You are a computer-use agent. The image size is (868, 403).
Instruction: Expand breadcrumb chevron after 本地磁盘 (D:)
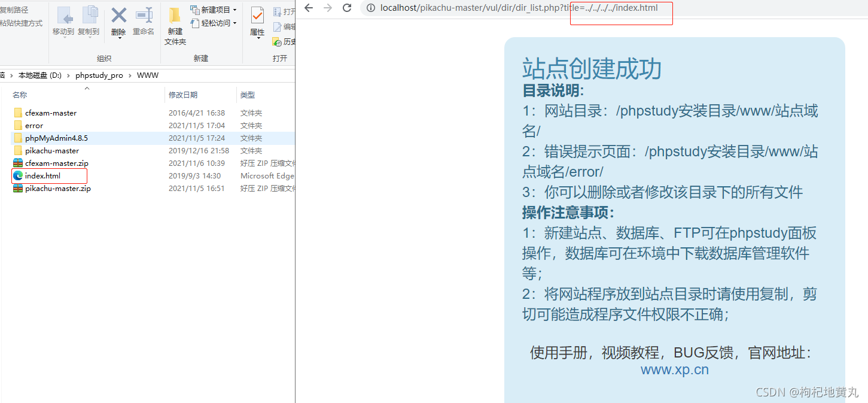coord(69,75)
